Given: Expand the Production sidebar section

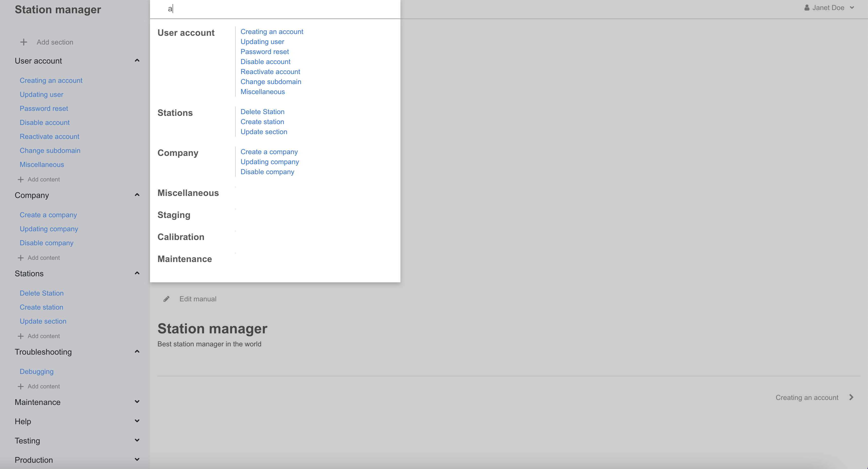Looking at the screenshot, I should (137, 459).
